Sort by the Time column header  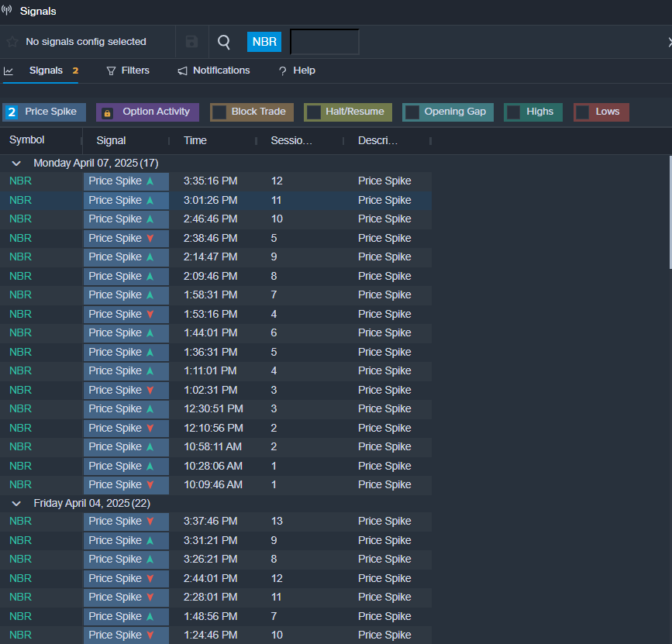pos(195,140)
